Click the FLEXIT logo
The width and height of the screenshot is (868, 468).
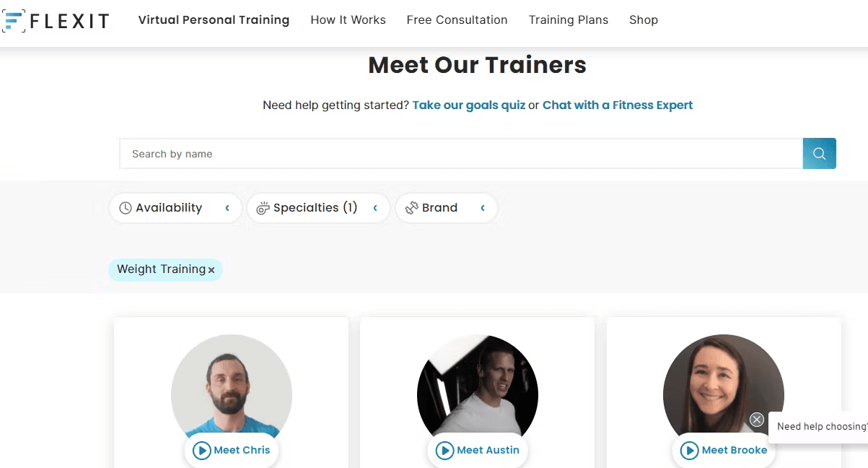(56, 21)
